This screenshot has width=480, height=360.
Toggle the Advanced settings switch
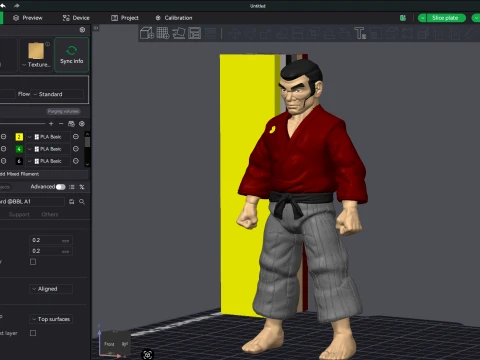click(x=61, y=187)
